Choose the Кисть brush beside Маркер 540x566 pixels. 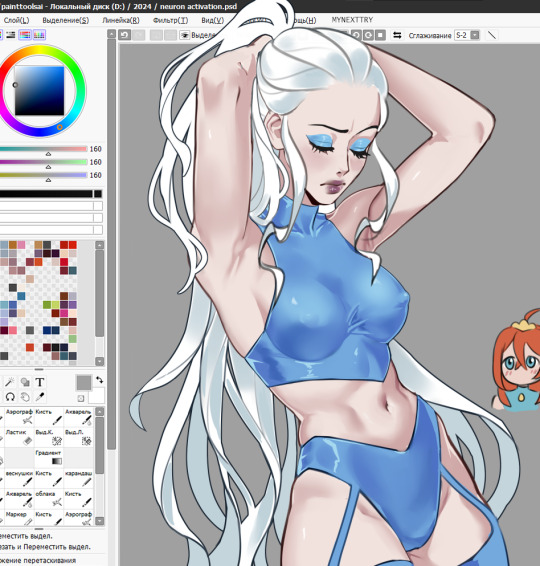[x=48, y=518]
